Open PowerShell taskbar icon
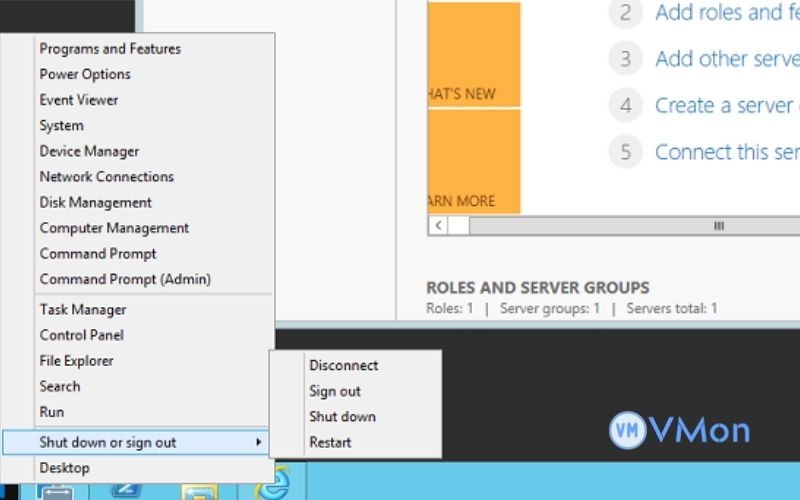This screenshot has height=500, width=800. click(x=127, y=491)
